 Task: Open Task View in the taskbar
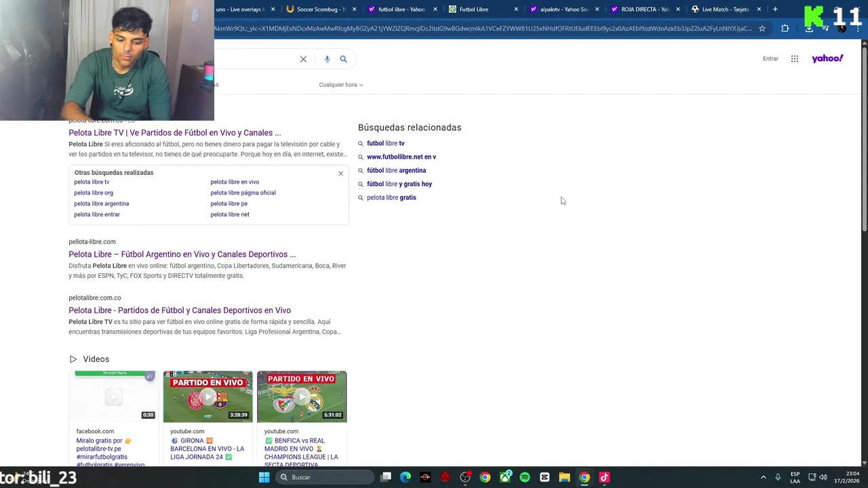pyautogui.click(x=386, y=477)
